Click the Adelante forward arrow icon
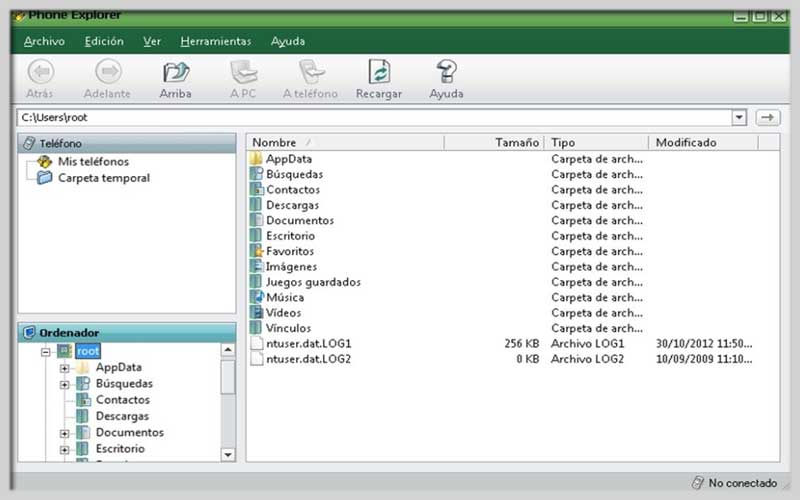The width and height of the screenshot is (800, 500). click(108, 71)
